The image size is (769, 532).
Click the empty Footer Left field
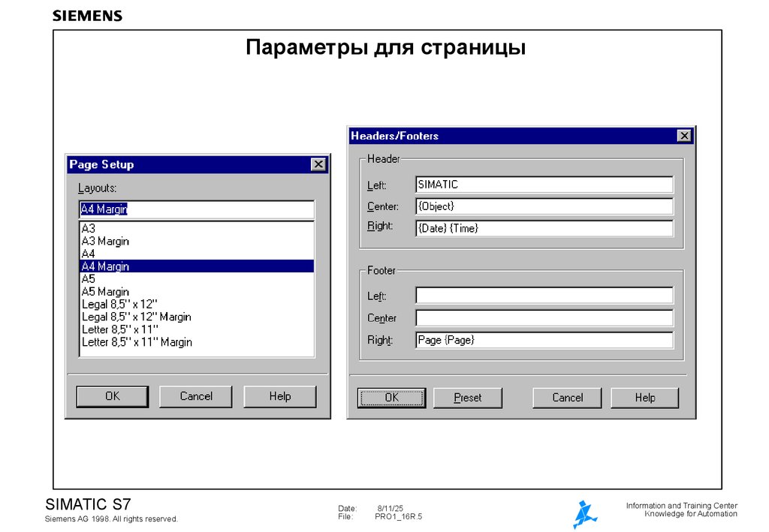(x=544, y=296)
